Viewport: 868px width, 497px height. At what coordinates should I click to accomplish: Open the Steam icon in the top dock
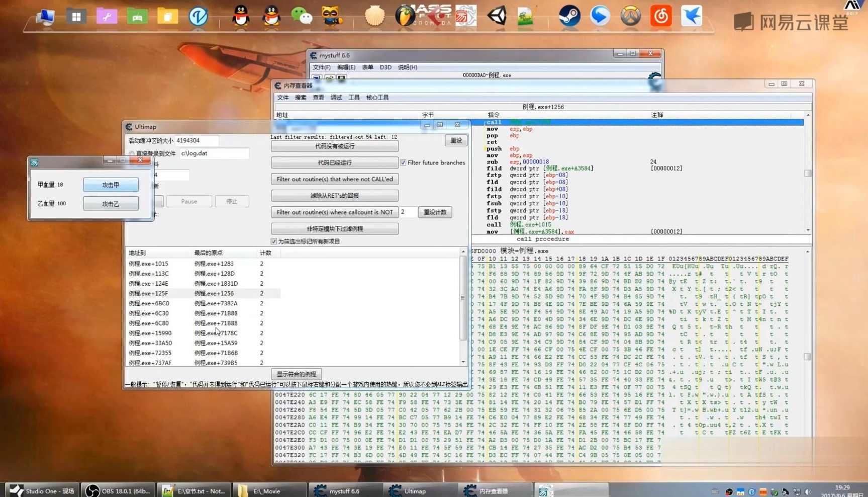569,16
